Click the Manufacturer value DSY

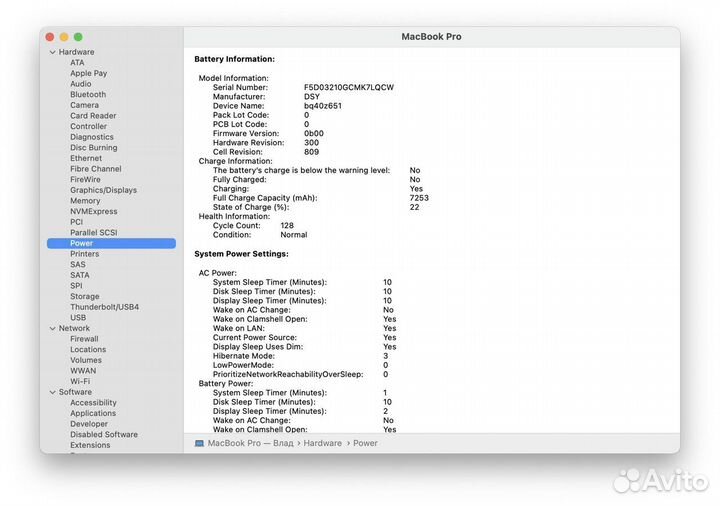tap(312, 96)
